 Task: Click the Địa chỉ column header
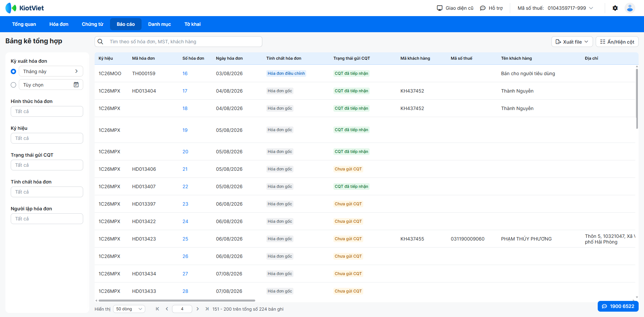coord(591,58)
